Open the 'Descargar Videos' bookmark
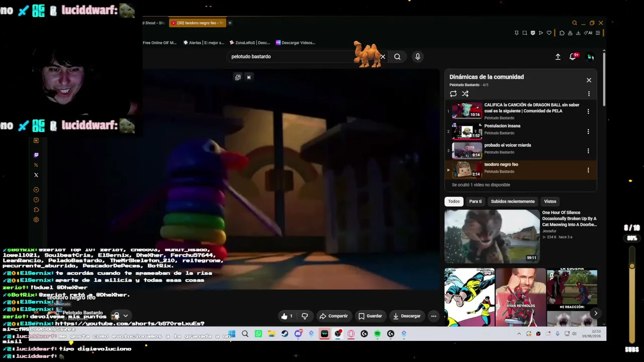 pyautogui.click(x=295, y=43)
